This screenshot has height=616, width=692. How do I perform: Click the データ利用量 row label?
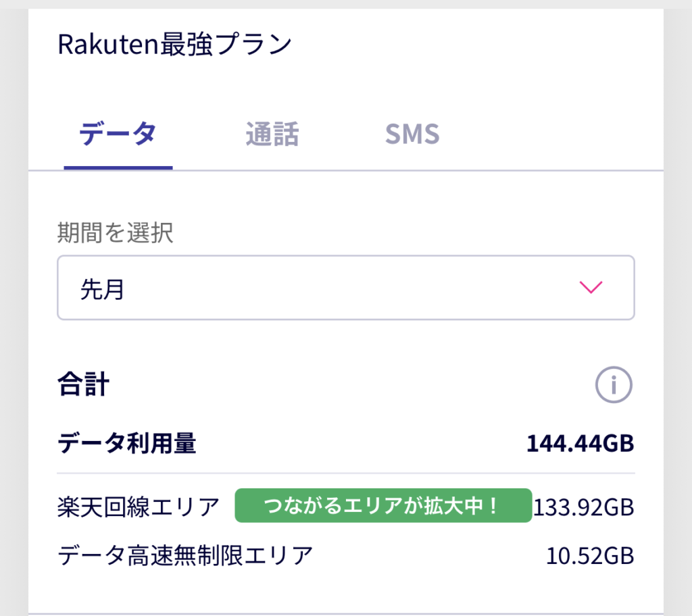pyautogui.click(x=127, y=444)
